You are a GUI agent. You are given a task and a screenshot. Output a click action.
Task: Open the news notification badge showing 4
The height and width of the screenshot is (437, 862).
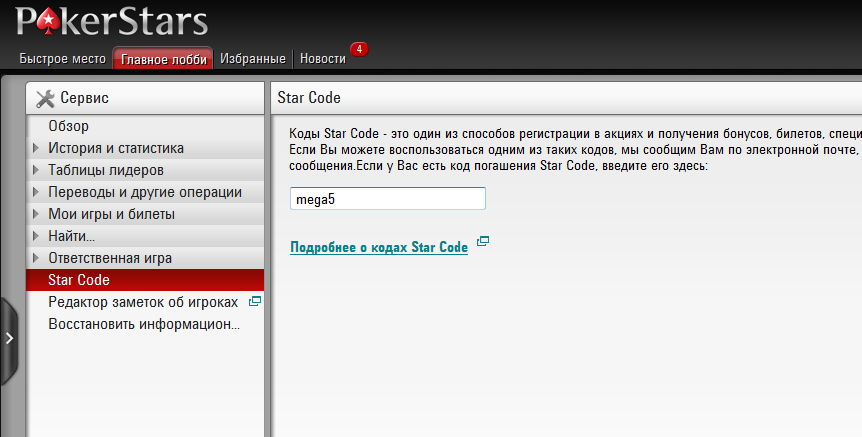(359, 49)
